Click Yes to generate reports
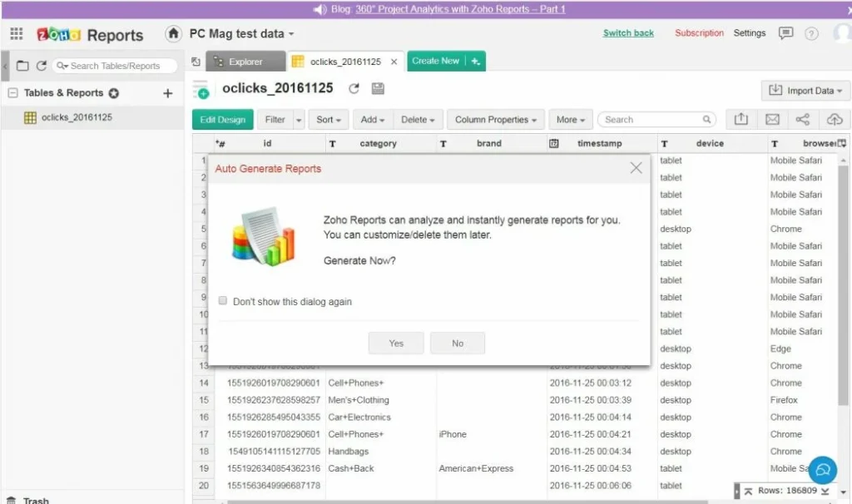Image resolution: width=852 pixels, height=504 pixels. (x=396, y=343)
